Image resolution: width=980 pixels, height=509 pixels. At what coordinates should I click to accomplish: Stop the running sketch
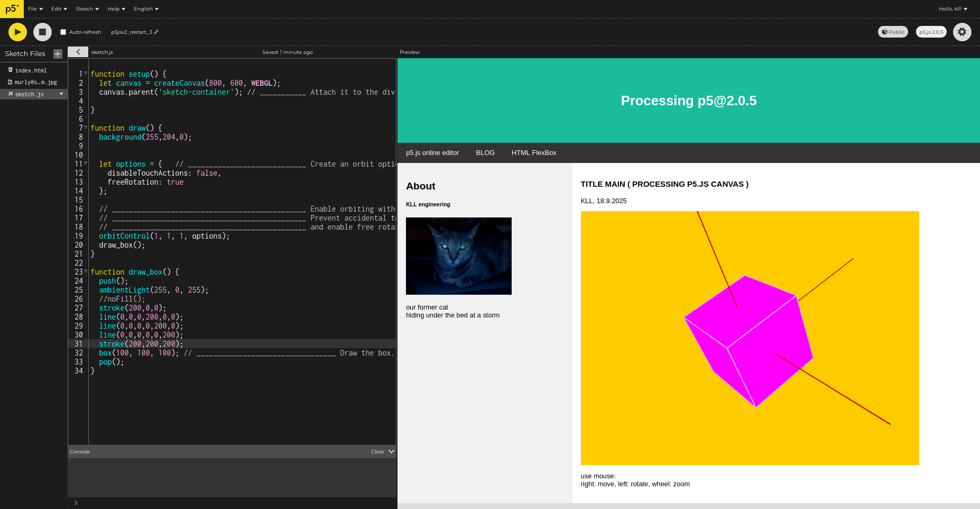click(42, 32)
